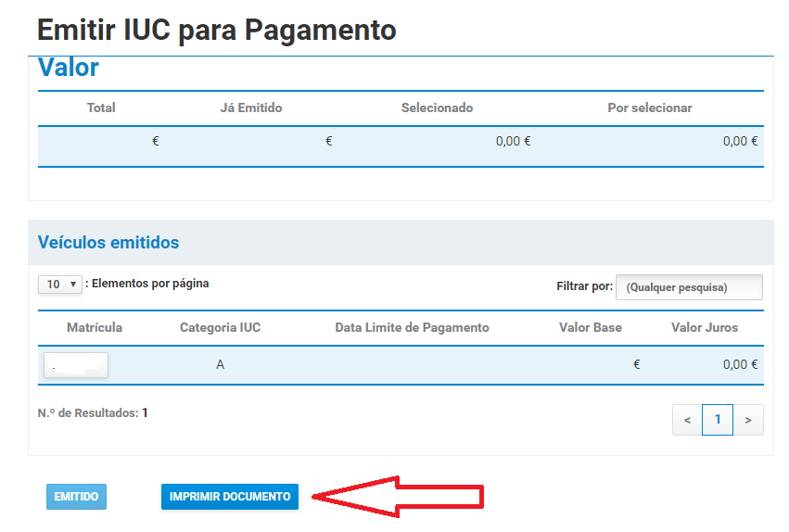Click the IMPRIMIR DOCUMENTO button
Image resolution: width=789 pixels, height=532 pixels.
(x=230, y=497)
